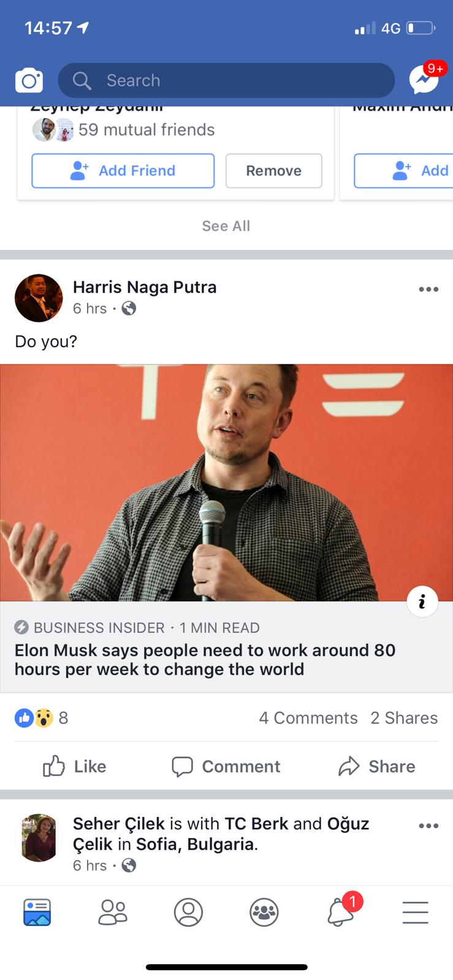Open the profile tab icon
This screenshot has height=980, width=453.
coord(188,912)
